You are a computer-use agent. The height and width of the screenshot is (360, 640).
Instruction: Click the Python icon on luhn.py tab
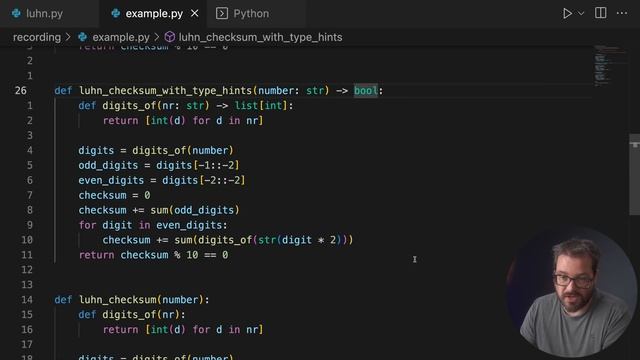pos(16,13)
